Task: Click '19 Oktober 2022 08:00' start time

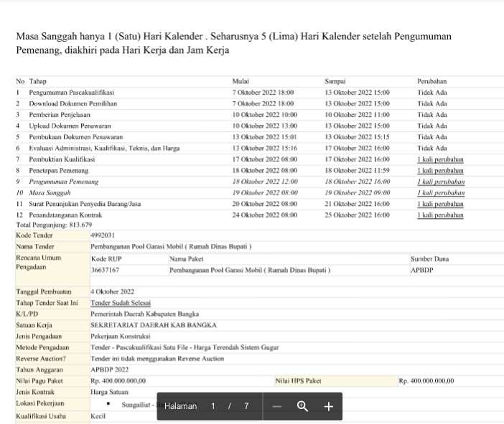Action: point(265,193)
